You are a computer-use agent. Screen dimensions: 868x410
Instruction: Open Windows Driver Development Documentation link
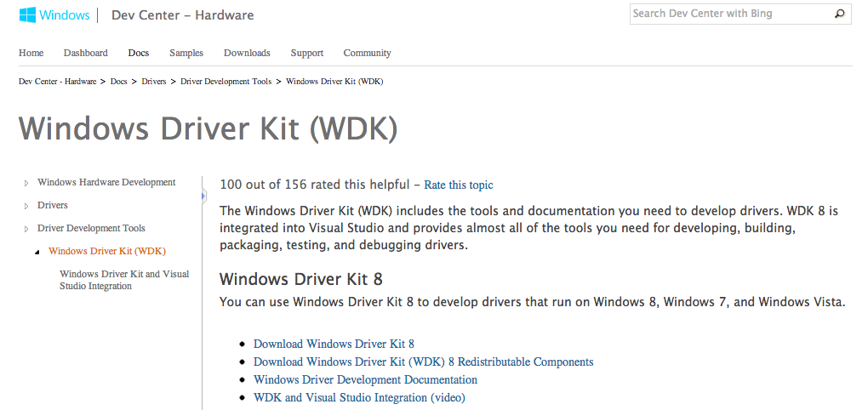[x=365, y=379]
